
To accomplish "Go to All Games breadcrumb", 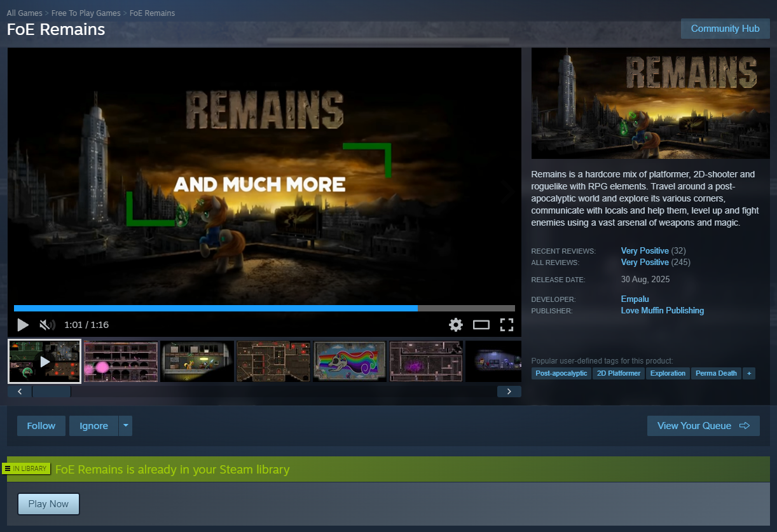I will tap(25, 13).
